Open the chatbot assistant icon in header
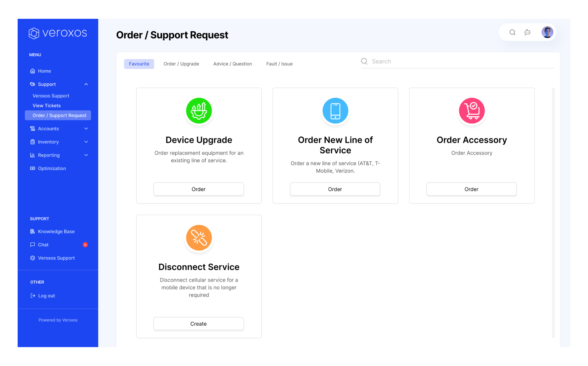Viewport: 588px width, 366px height. [527, 32]
